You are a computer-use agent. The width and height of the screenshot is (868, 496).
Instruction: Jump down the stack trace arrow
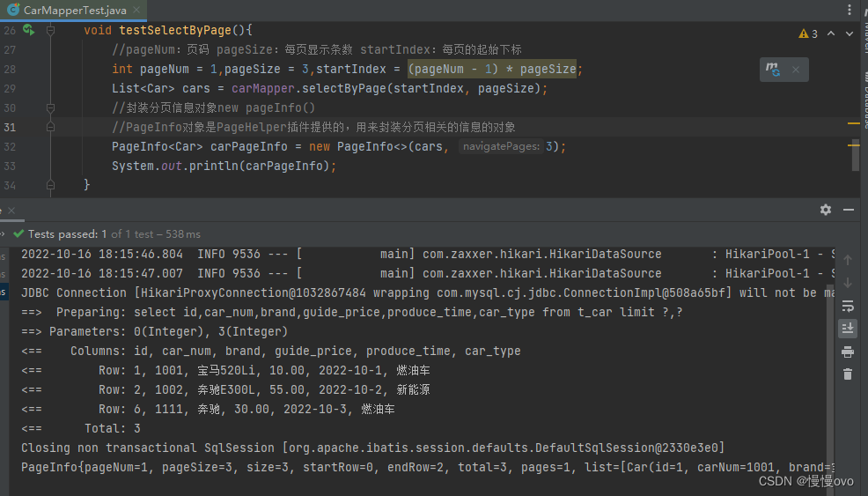tap(848, 283)
